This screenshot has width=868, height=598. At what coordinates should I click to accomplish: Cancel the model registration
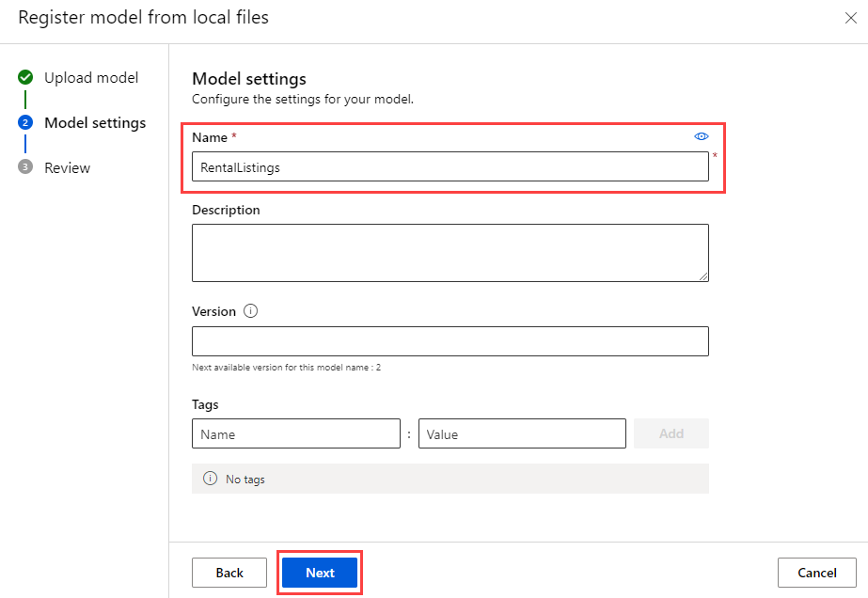click(x=816, y=572)
